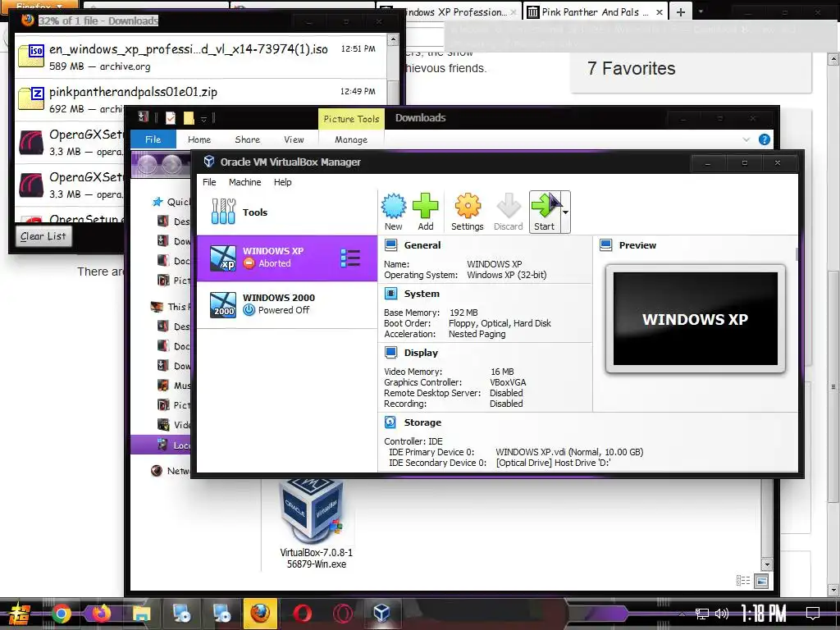This screenshot has height=630, width=840.
Task: Switch to Pink Panther And Pals browser tab
Action: [595, 11]
